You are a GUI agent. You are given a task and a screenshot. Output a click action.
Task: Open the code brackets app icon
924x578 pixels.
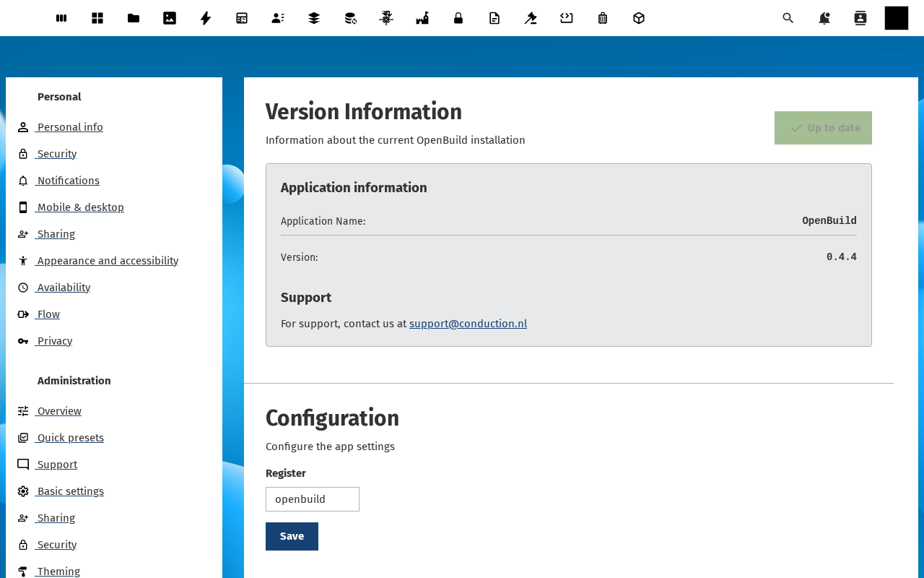point(567,18)
